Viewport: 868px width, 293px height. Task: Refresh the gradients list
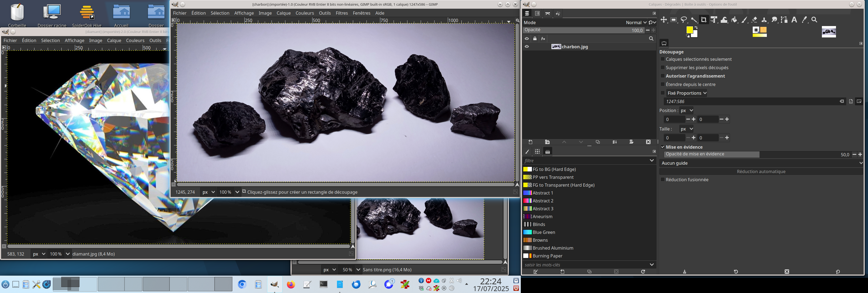tap(643, 272)
